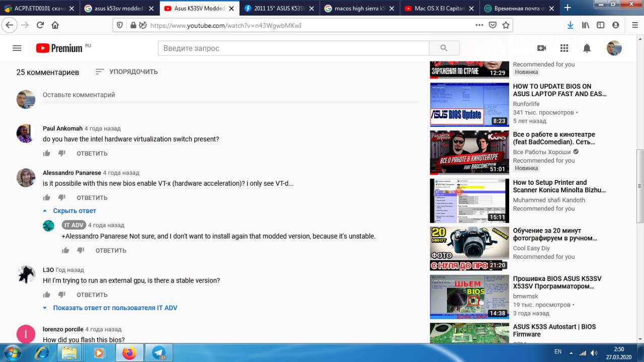Open Прошивка BIOS ASUS K53SV video title

557,282
